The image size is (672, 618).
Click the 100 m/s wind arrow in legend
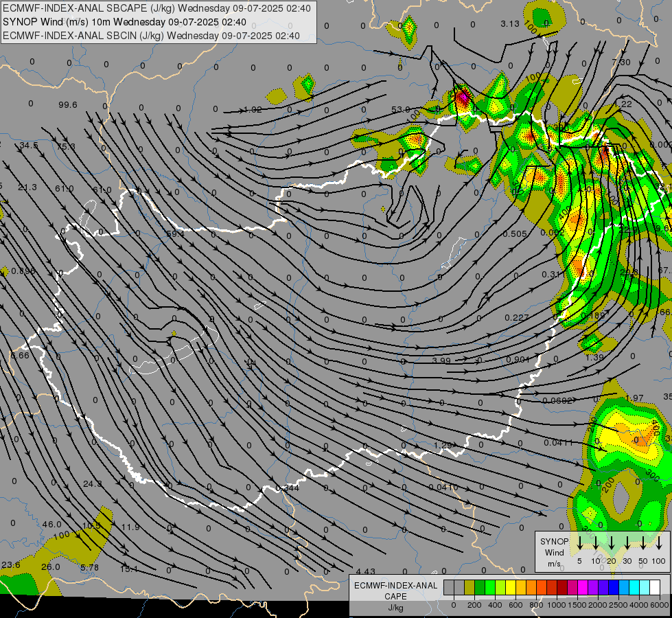coord(659,542)
